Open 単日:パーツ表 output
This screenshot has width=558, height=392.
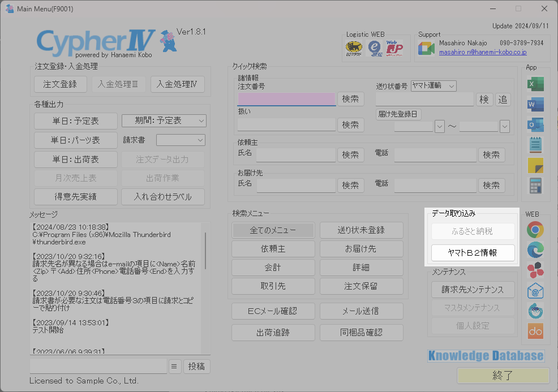point(75,140)
